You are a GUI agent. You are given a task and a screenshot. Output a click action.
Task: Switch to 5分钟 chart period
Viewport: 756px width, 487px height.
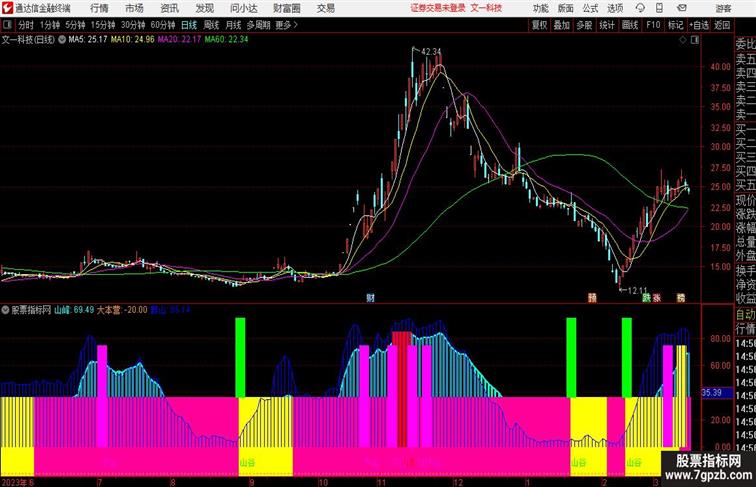tap(75, 25)
